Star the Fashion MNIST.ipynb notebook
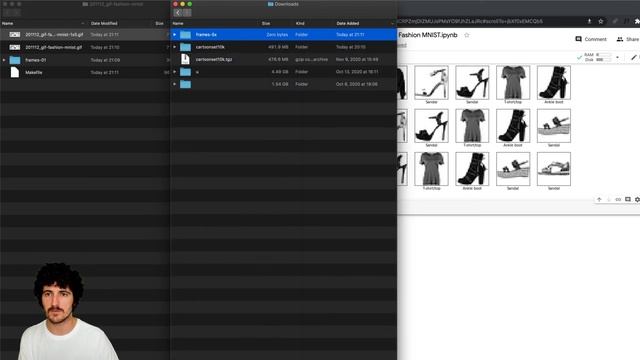The width and height of the screenshot is (640, 360). click(467, 35)
